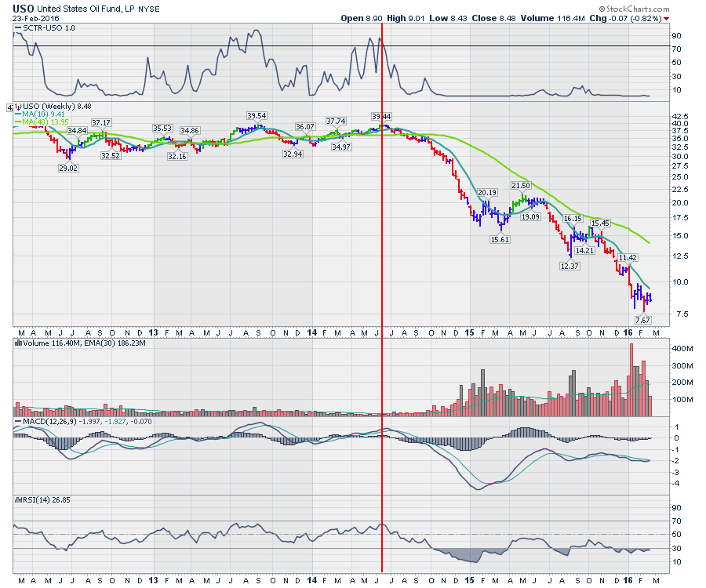The width and height of the screenshot is (706, 588).
Task: Click the 21.50 price annotation
Action: [521, 186]
